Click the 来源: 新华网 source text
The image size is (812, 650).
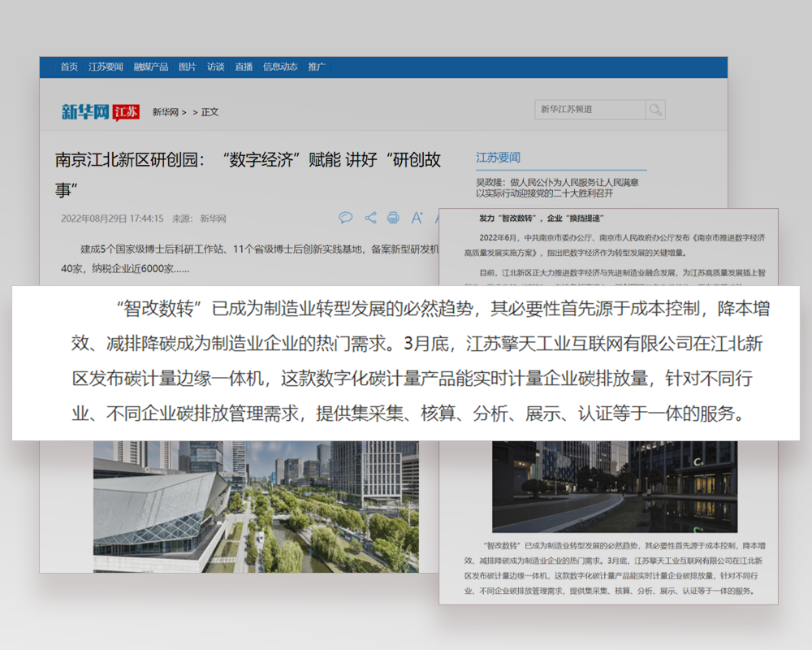pos(200,219)
